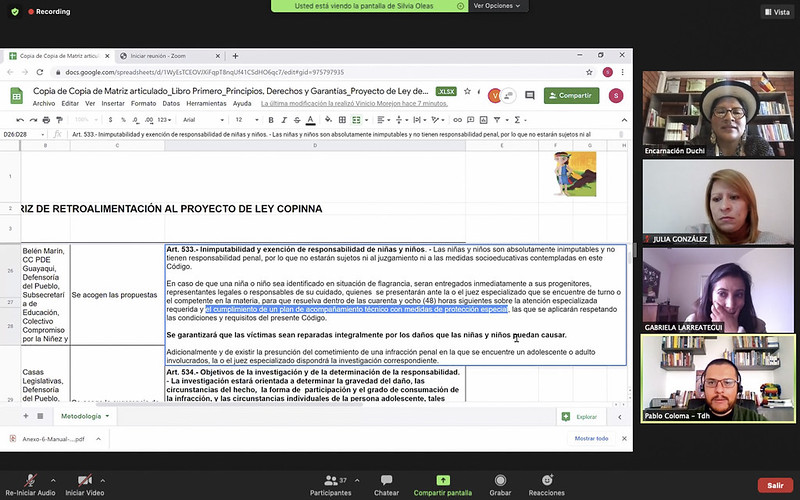Add a new sheet with plus icon
The image size is (800, 500).
[x=26, y=416]
